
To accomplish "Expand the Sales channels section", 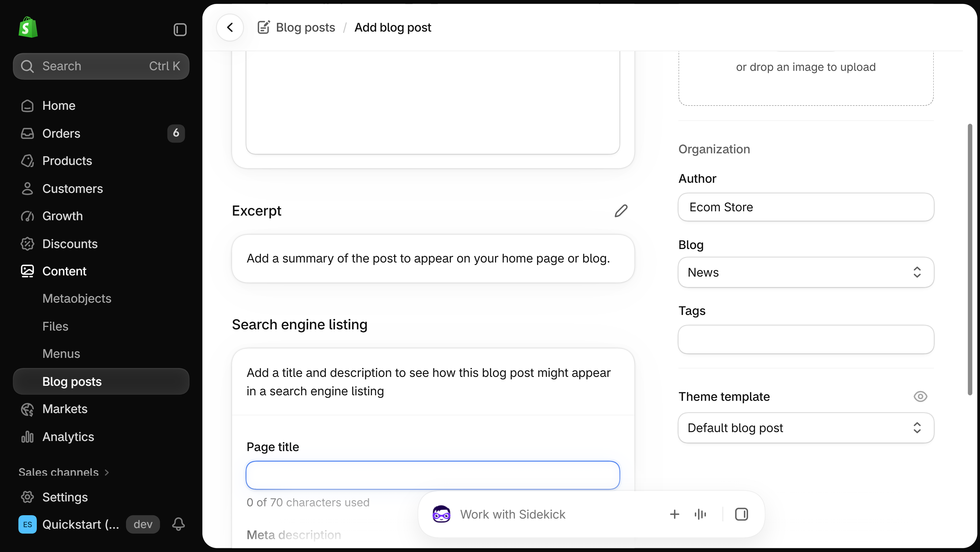I will (64, 472).
